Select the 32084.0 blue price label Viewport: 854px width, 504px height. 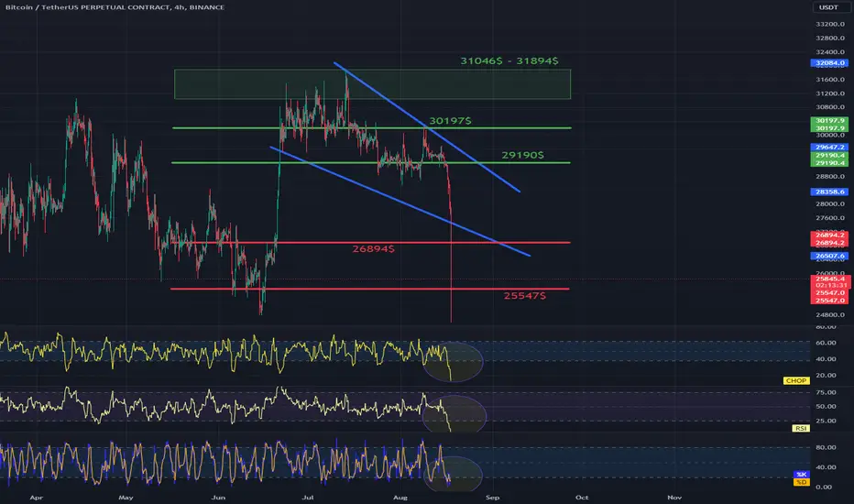pos(829,63)
